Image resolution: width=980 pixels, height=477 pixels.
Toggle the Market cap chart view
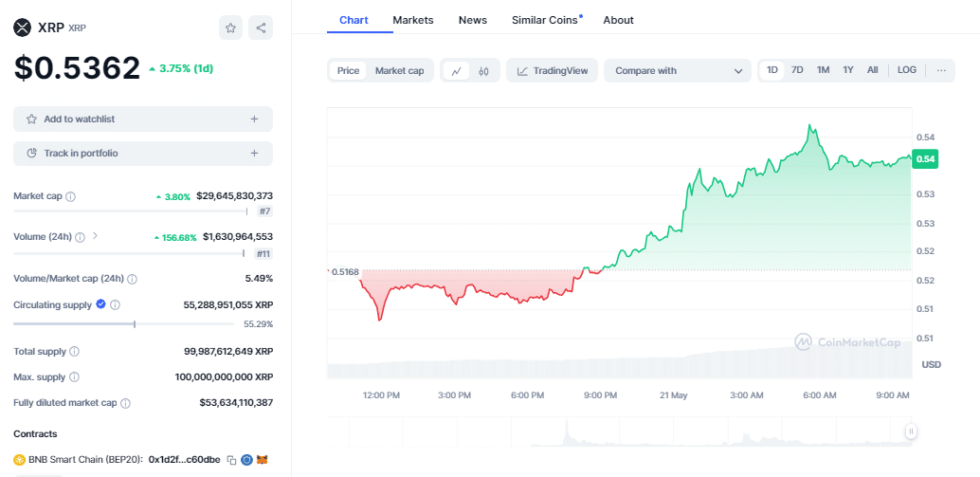coord(399,70)
